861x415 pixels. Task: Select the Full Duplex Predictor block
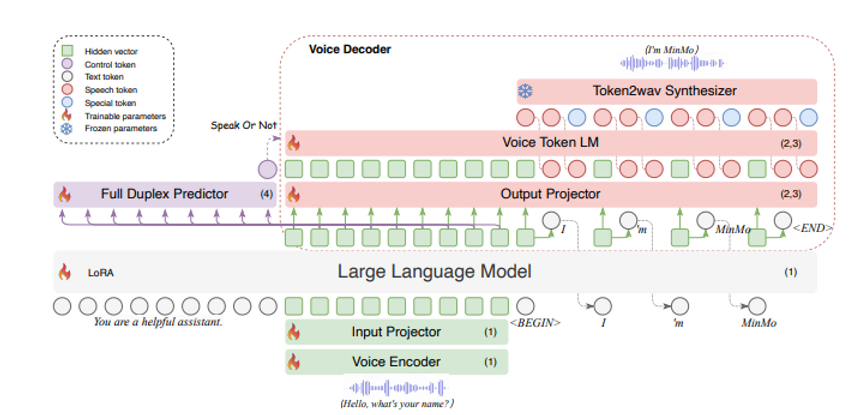(165, 194)
